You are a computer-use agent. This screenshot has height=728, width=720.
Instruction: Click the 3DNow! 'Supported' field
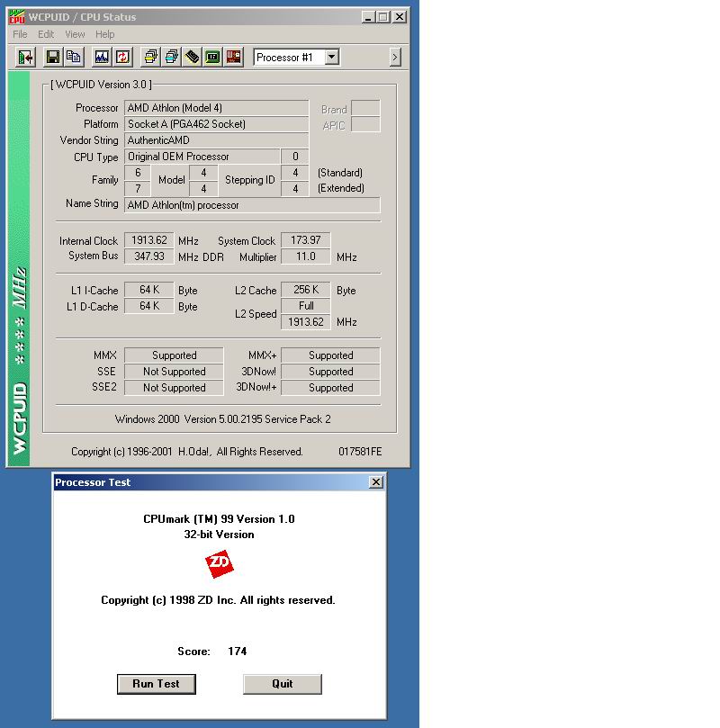click(330, 372)
